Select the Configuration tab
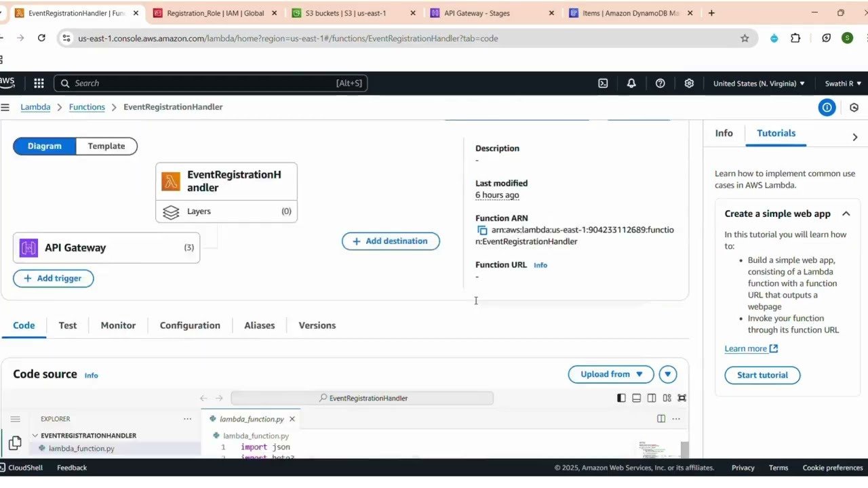Screen dimensions: 868x488 tap(190, 325)
